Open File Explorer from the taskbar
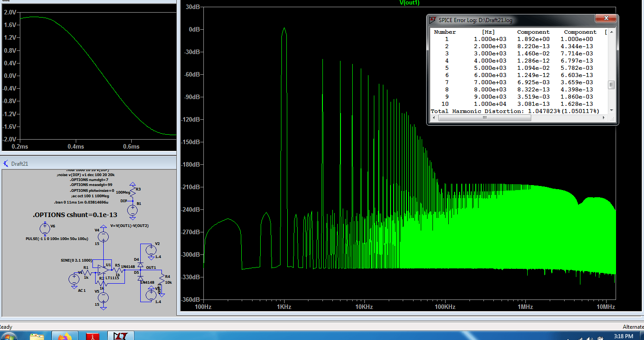The width and height of the screenshot is (644, 340). [37, 337]
